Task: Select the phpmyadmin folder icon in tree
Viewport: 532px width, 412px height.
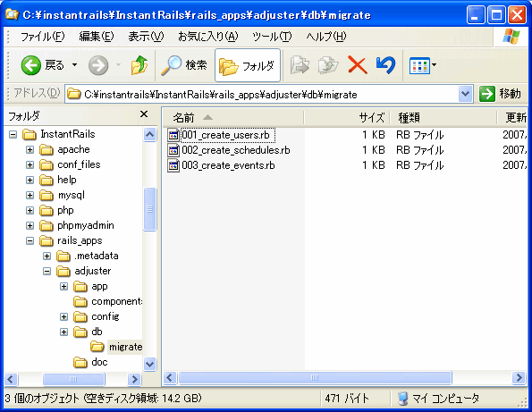Action: point(46,225)
